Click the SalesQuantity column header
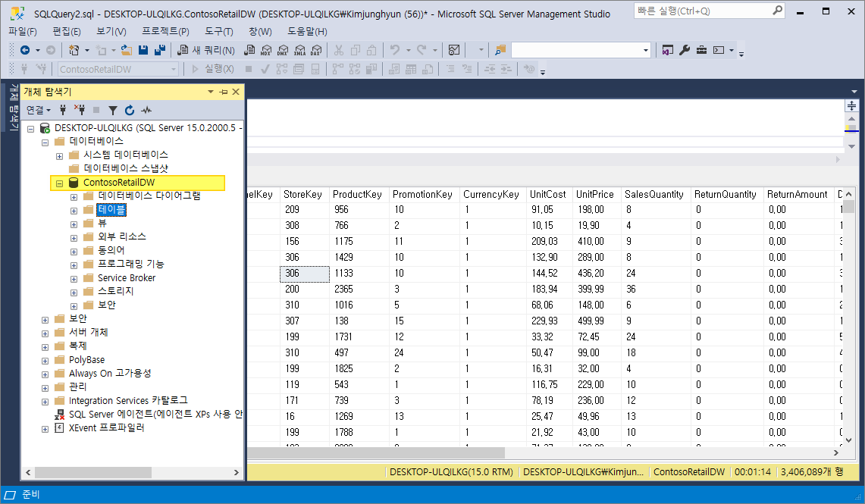The image size is (865, 504). [654, 194]
